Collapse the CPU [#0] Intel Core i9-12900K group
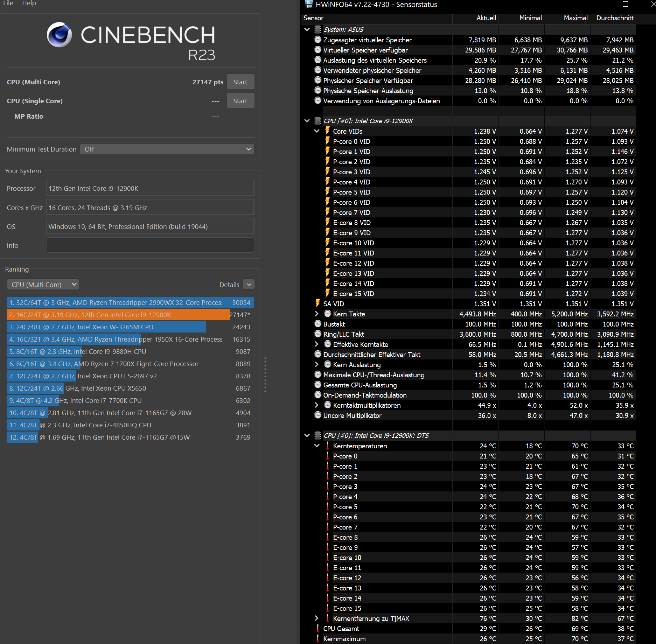This screenshot has width=656, height=644. [x=307, y=121]
